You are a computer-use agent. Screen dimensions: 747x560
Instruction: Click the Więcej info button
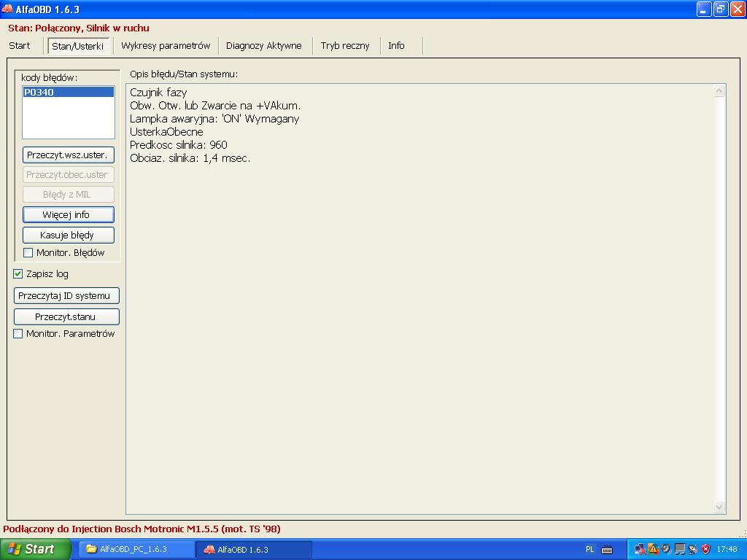(69, 215)
